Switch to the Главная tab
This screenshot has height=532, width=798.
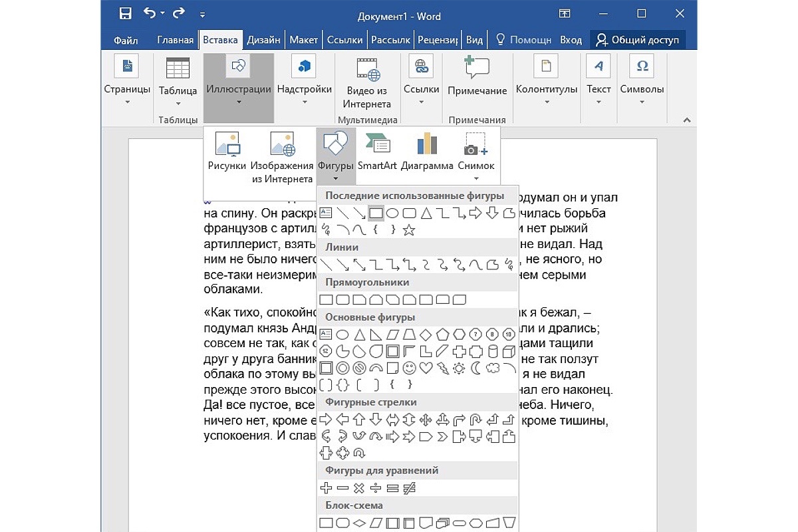[x=176, y=40]
